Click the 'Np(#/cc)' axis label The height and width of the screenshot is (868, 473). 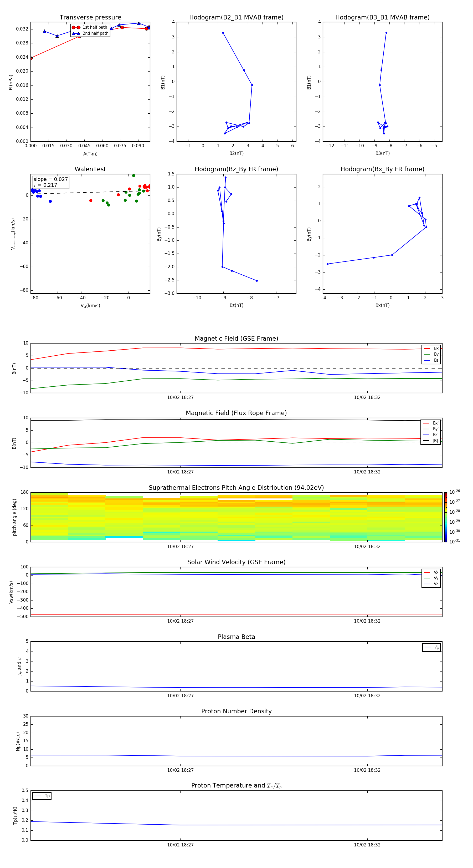pyautogui.click(x=18, y=741)
